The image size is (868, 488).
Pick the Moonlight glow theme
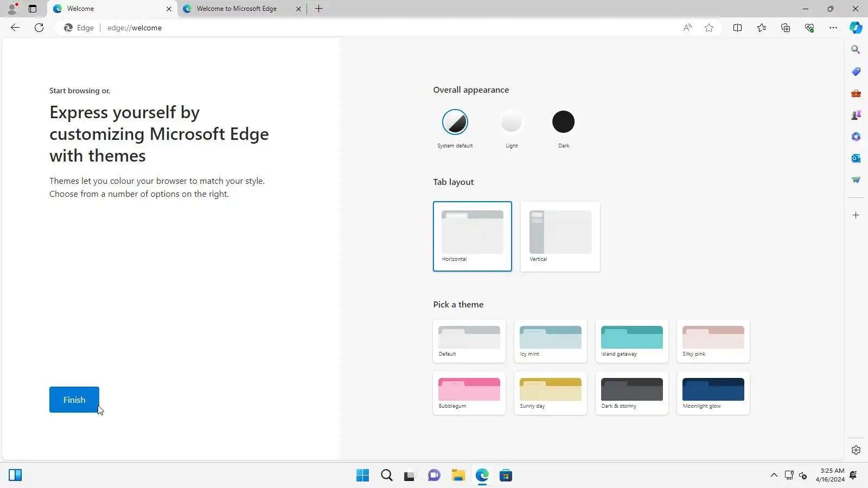[713, 393]
